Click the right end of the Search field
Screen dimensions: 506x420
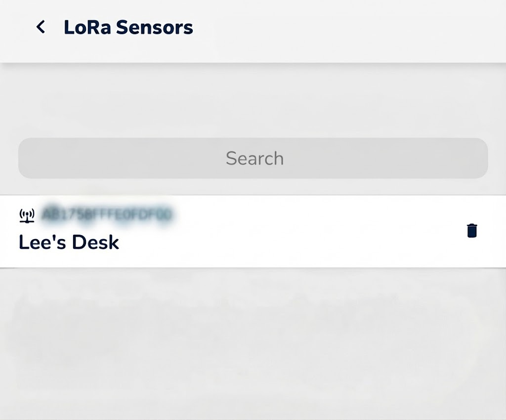[x=464, y=158]
